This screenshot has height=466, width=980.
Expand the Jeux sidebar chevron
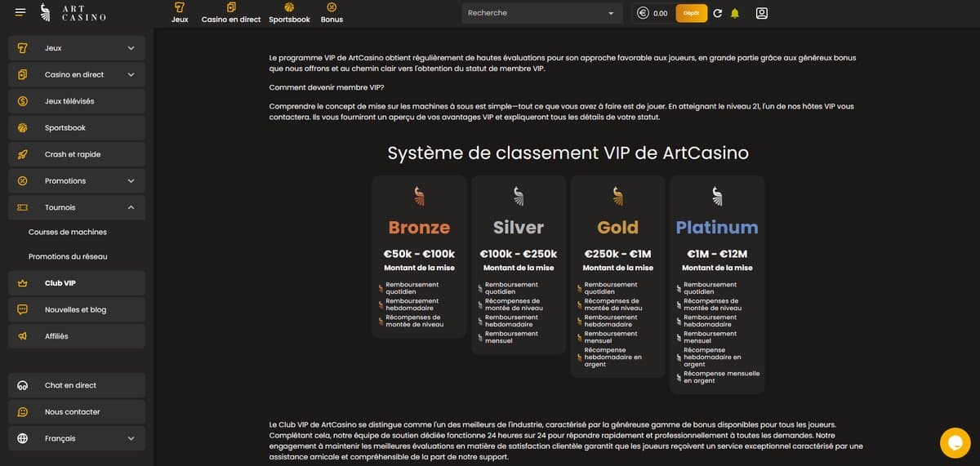click(x=131, y=48)
